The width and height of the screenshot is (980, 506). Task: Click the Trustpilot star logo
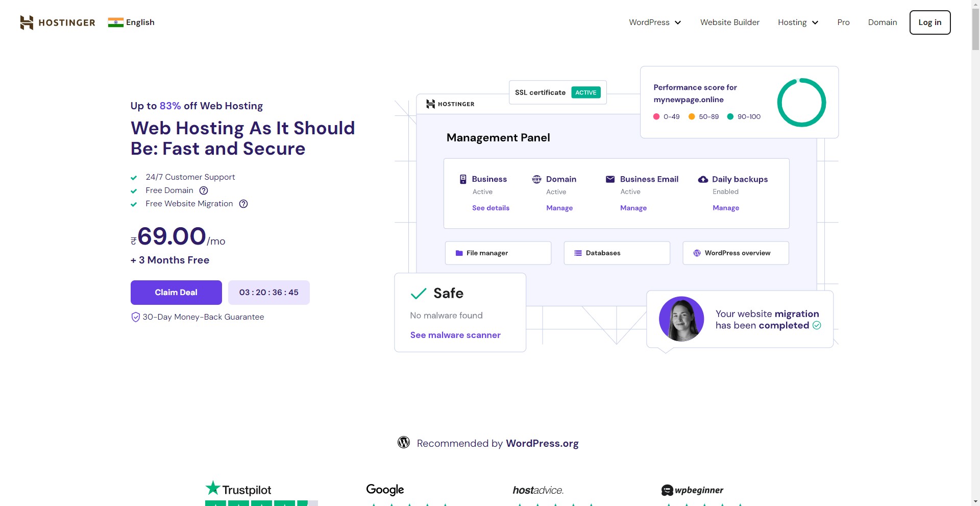(212, 488)
